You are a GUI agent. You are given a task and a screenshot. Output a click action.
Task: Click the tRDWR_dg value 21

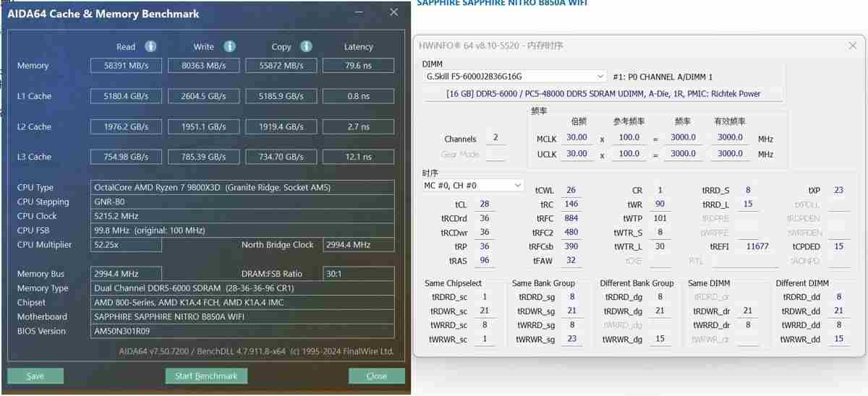[x=660, y=311]
